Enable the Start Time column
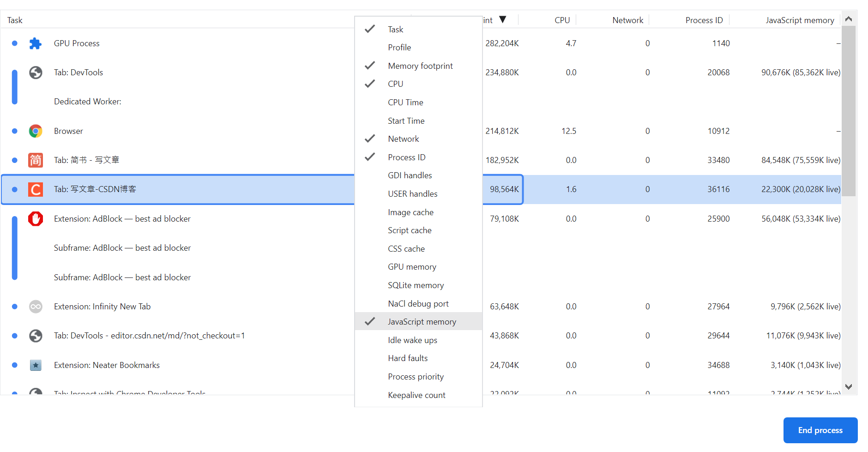The height and width of the screenshot is (452, 868). click(419, 121)
